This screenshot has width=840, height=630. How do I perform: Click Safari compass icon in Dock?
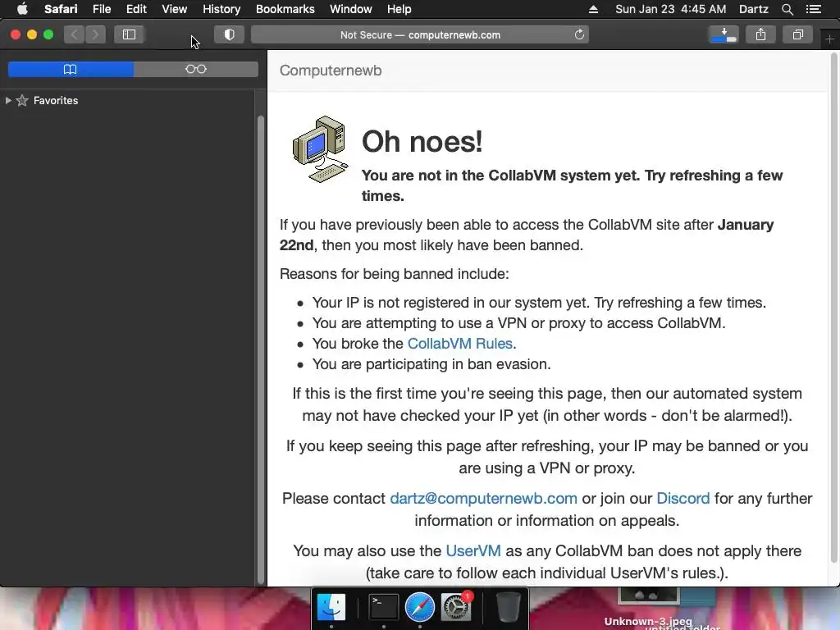tap(419, 607)
